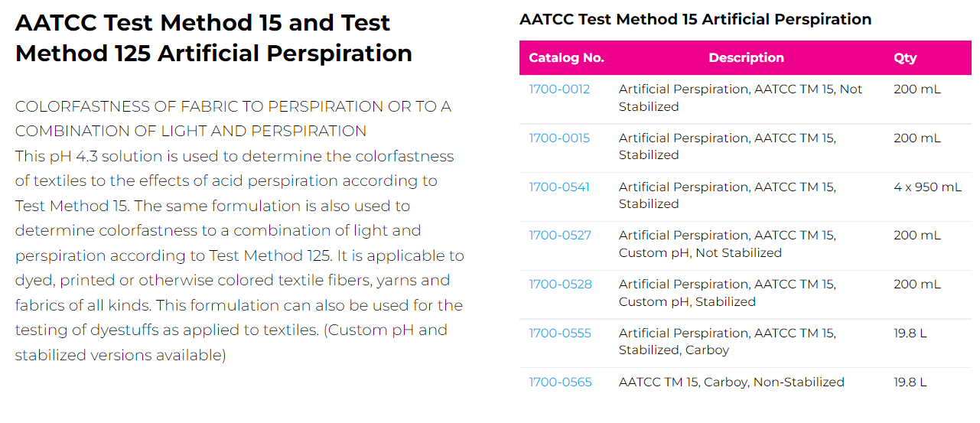The width and height of the screenshot is (980, 423).
Task: Select catalog link 1700-0528
Action: click(x=560, y=285)
